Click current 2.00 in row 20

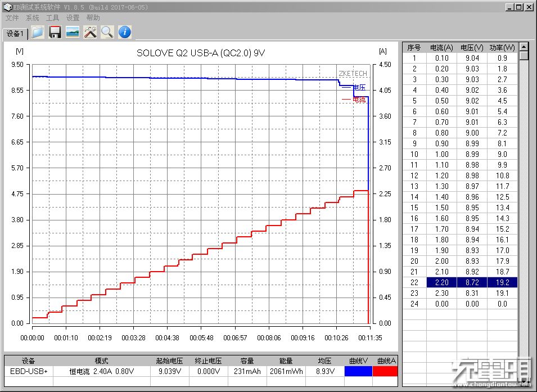(441, 261)
